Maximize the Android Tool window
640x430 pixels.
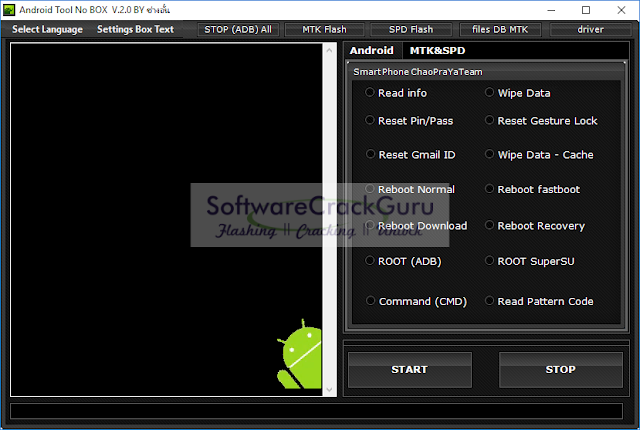pos(586,10)
